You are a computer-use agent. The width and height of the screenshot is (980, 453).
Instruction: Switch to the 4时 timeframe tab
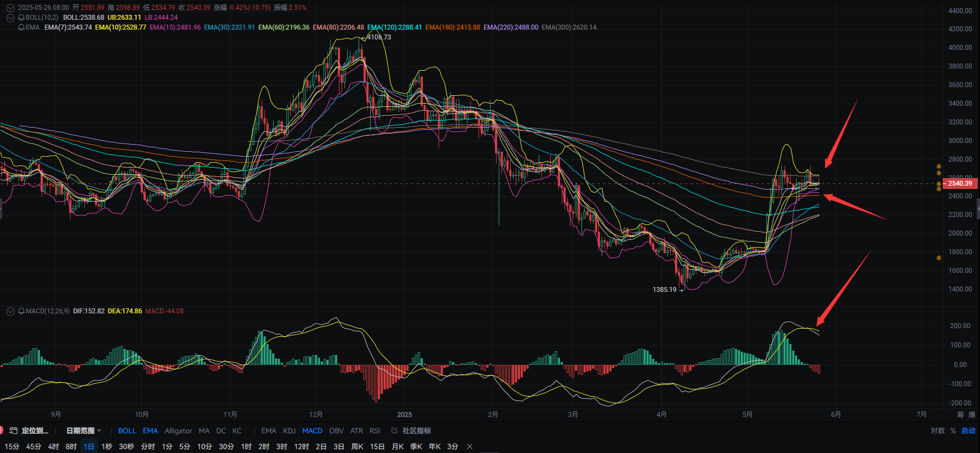[53, 446]
